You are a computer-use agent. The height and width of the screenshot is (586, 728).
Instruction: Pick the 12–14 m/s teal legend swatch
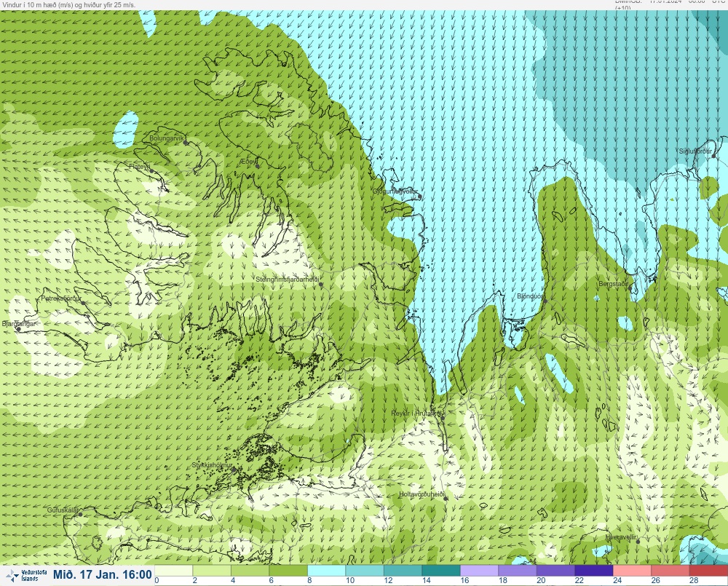(x=403, y=570)
